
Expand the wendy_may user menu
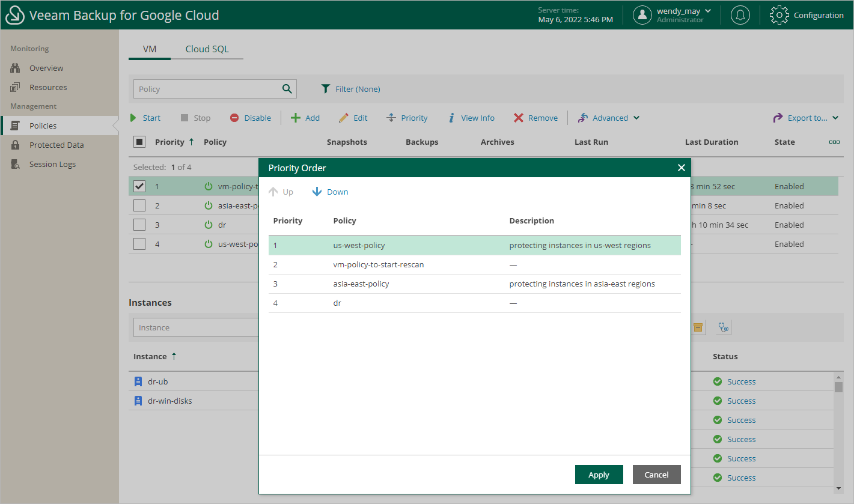[x=707, y=11]
